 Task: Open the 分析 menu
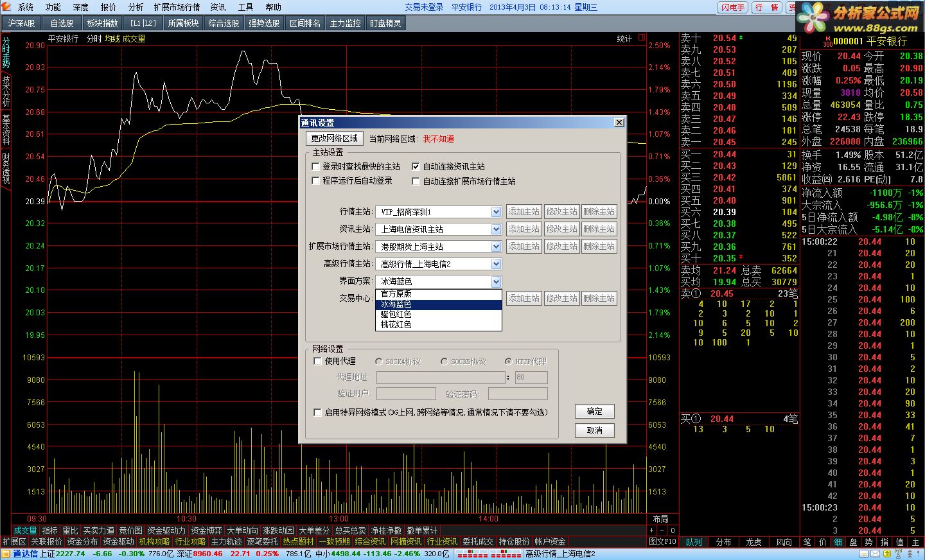pyautogui.click(x=136, y=7)
